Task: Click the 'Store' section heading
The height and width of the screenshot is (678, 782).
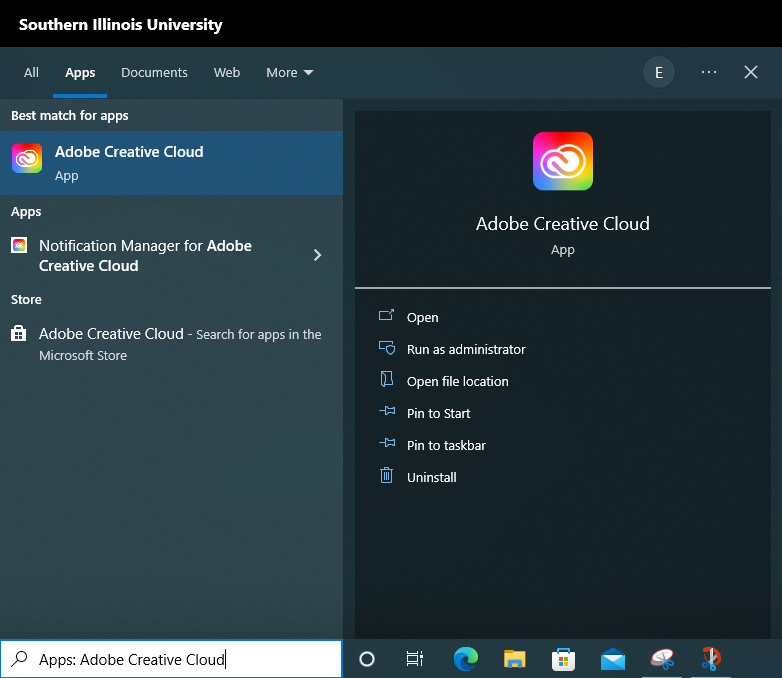Action: point(26,299)
